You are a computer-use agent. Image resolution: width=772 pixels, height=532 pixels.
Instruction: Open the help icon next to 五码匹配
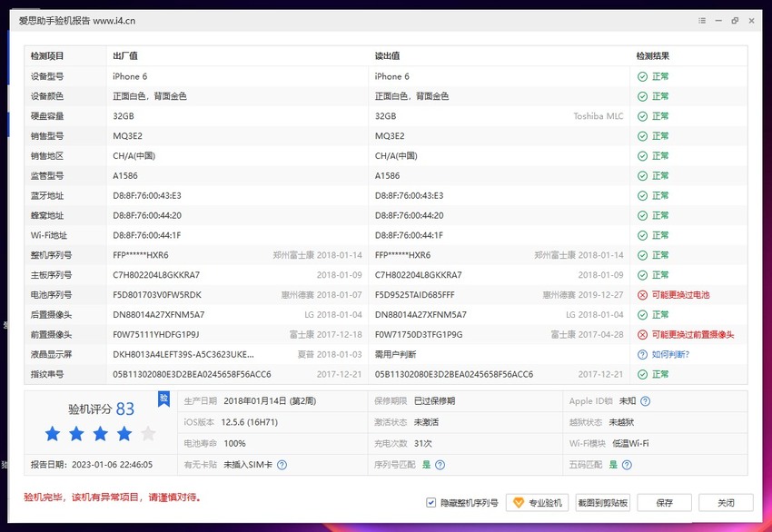627,465
